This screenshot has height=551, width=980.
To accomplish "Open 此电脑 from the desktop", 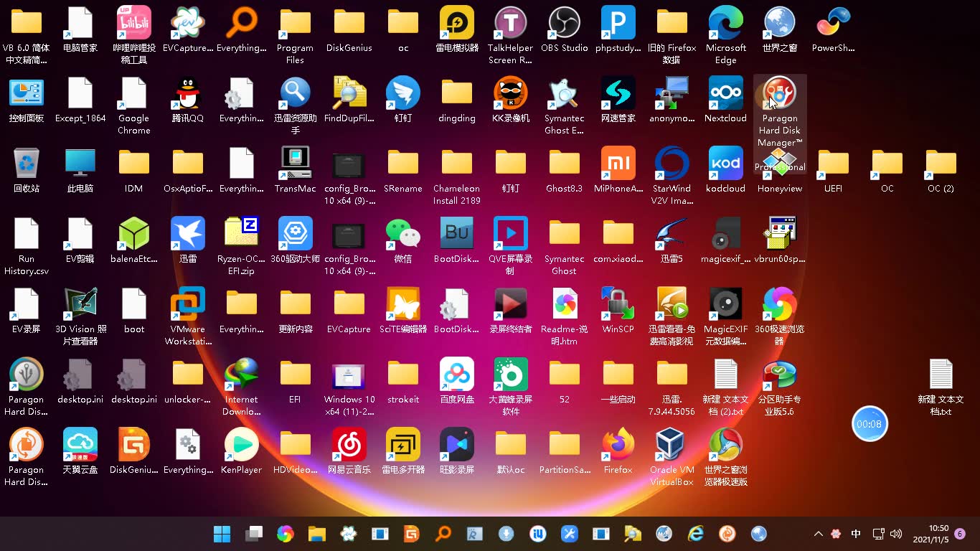I will click(80, 171).
